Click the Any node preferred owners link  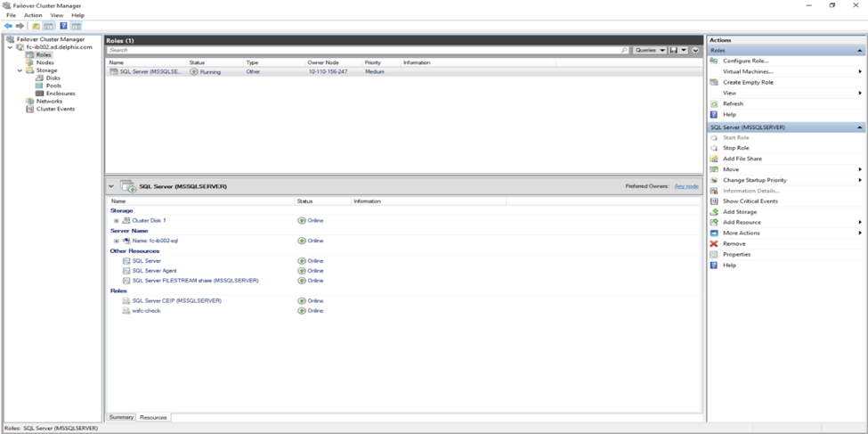[x=685, y=186]
